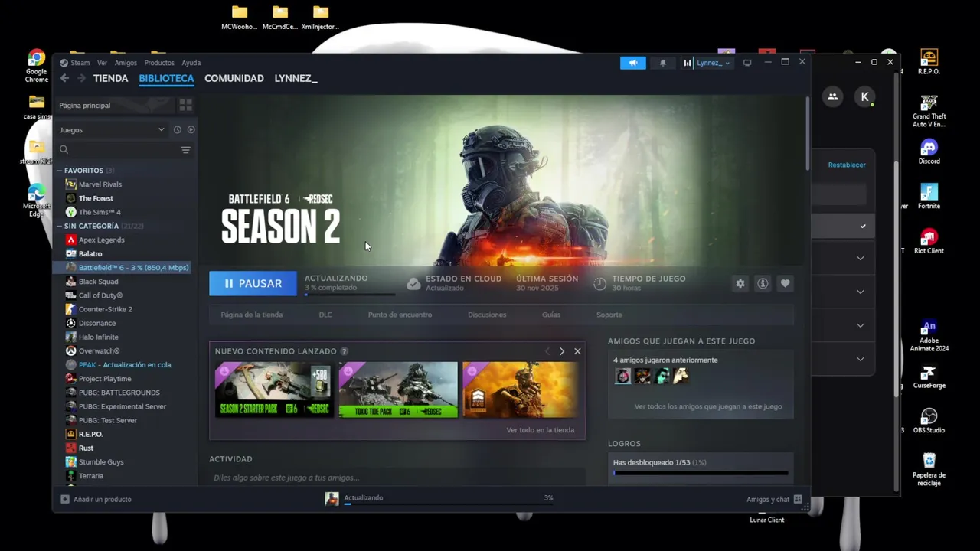
Task: Go back with the left arrow
Action: click(64, 78)
